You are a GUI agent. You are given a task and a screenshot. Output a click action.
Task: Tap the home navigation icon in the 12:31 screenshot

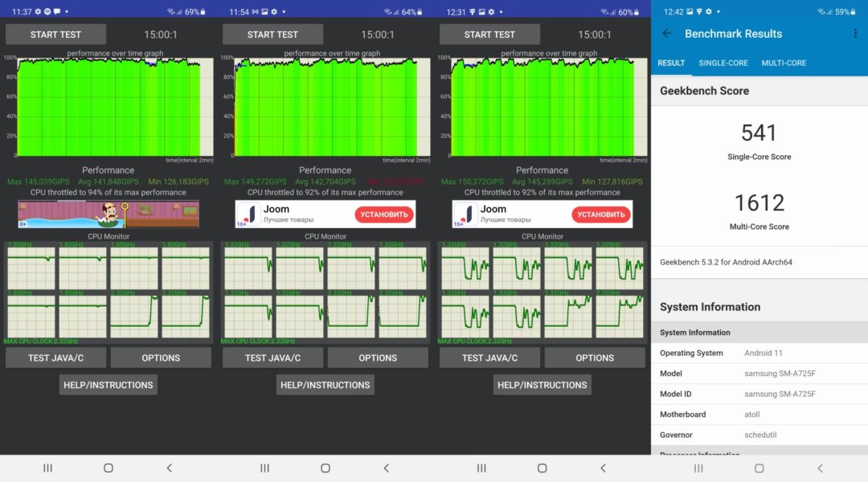point(542,468)
